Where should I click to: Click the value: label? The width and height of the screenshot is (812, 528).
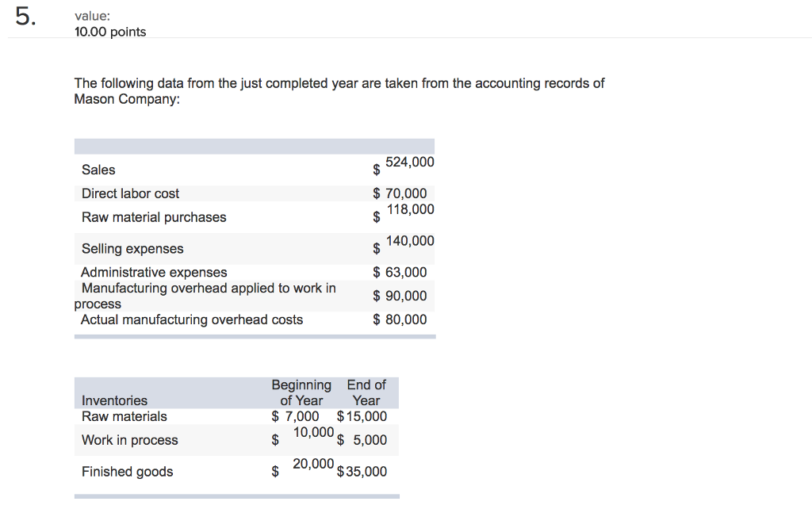click(90, 15)
